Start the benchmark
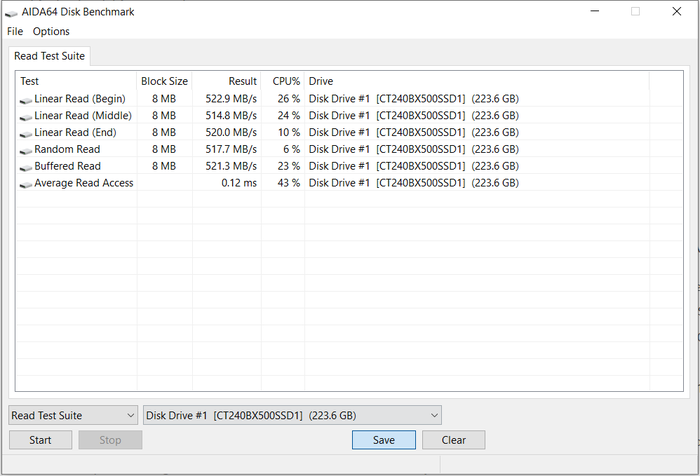The image size is (700, 476). (40, 440)
